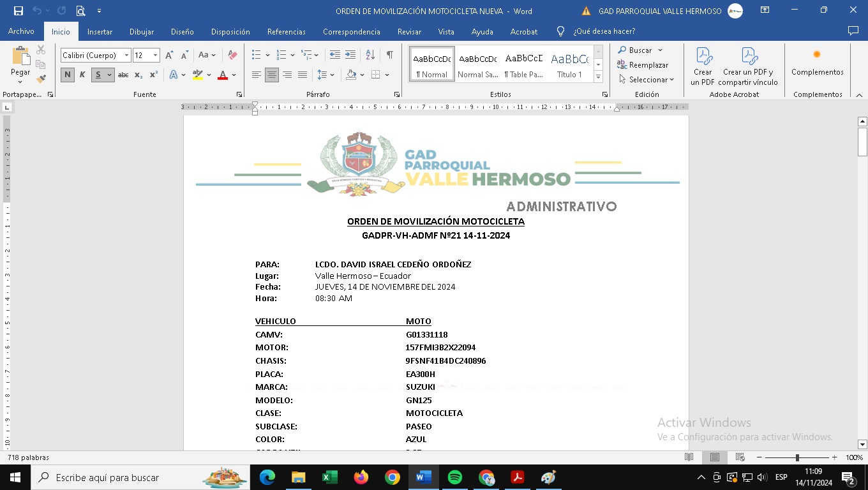Toggle center alignment in paragraph group
The width and height of the screenshot is (868, 490).
click(x=272, y=75)
